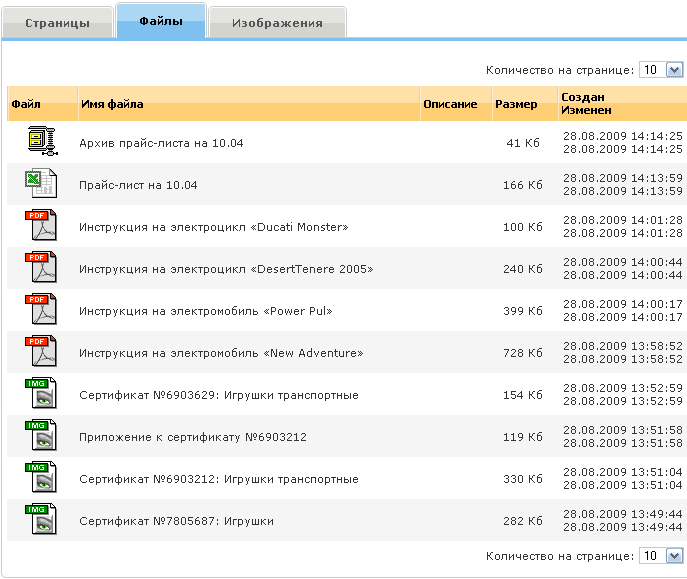The width and height of the screenshot is (687, 579).
Task: Open Инструкция на электромобиль «Power Pul» file
Action: (x=205, y=311)
